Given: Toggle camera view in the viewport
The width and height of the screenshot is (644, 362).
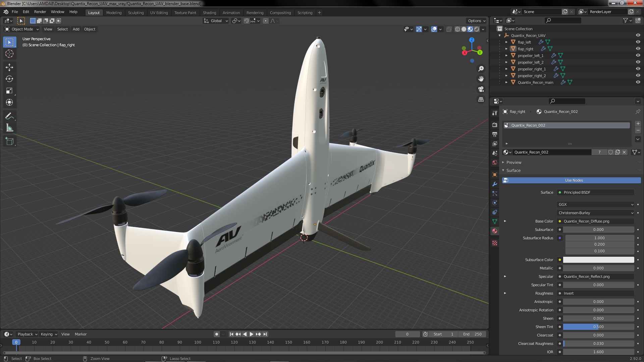Looking at the screenshot, I should [481, 89].
